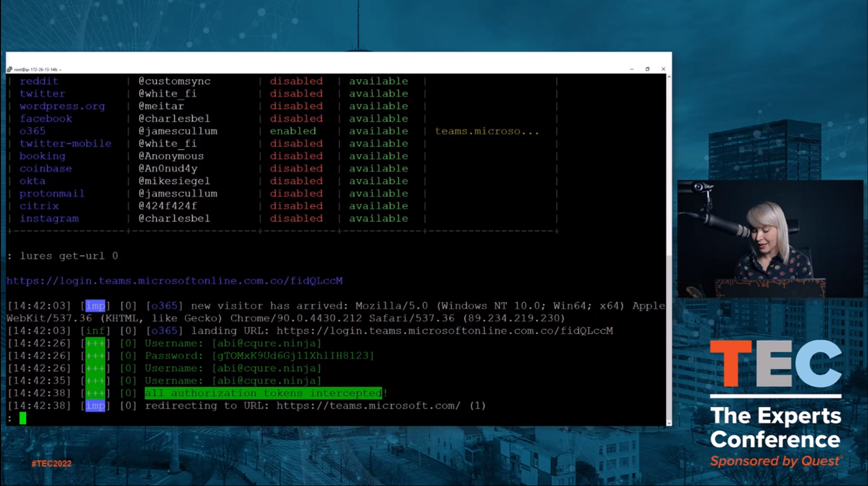868x486 pixels.
Task: Click the reddit phishlet name
Action: coord(39,81)
